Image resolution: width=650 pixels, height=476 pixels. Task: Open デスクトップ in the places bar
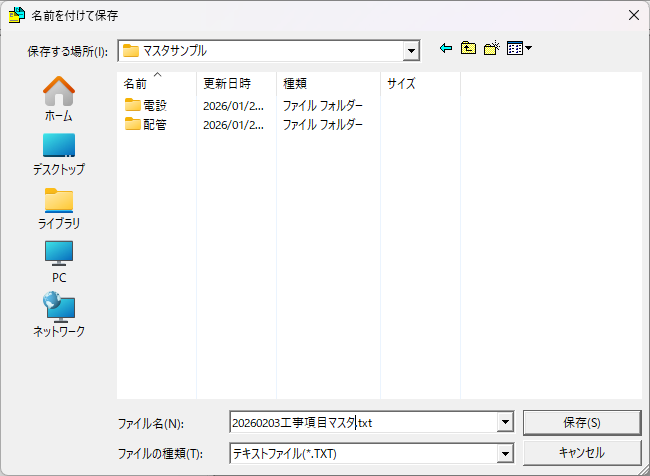[59, 154]
